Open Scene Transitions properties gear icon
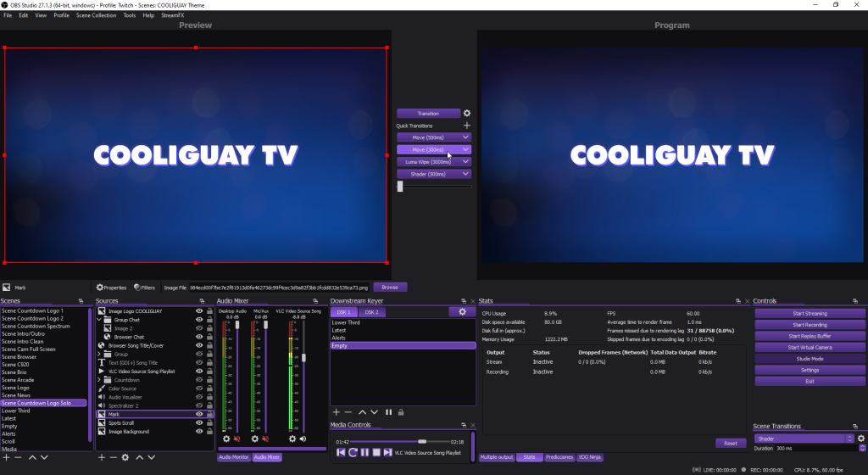The height and width of the screenshot is (475, 868). click(860, 439)
